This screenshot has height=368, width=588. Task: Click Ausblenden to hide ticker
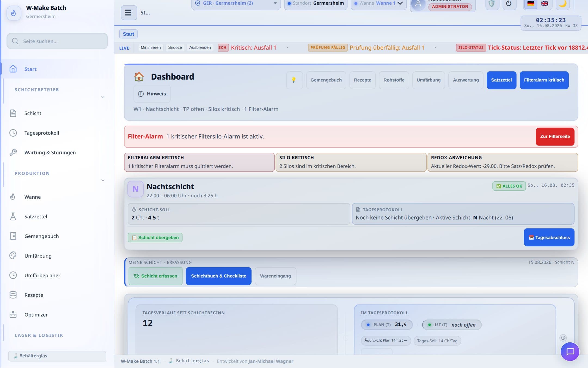tap(200, 47)
